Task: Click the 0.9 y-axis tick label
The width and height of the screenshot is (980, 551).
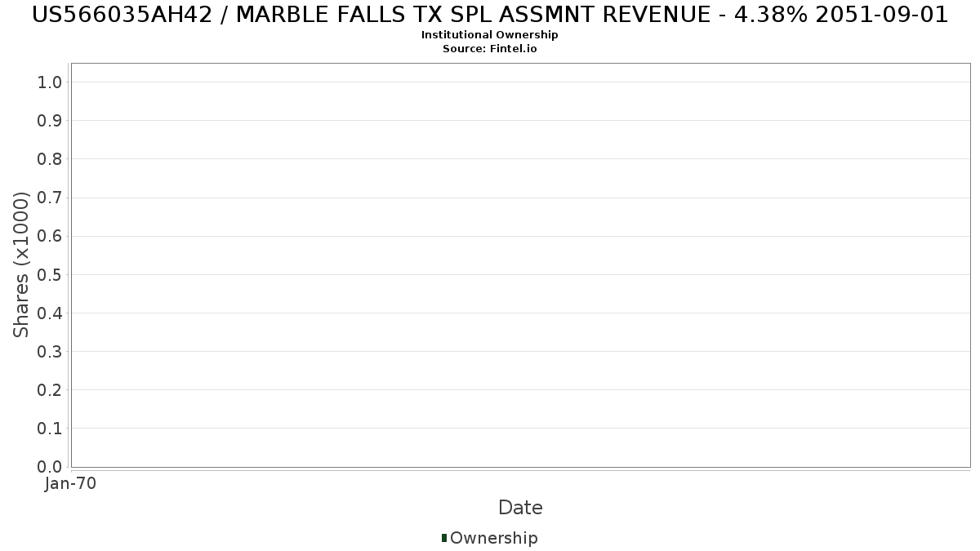Action: (50, 120)
